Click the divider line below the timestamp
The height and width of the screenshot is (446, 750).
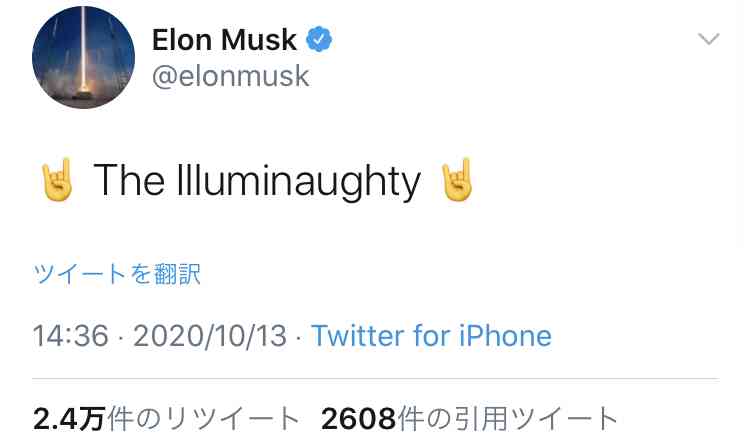375,379
